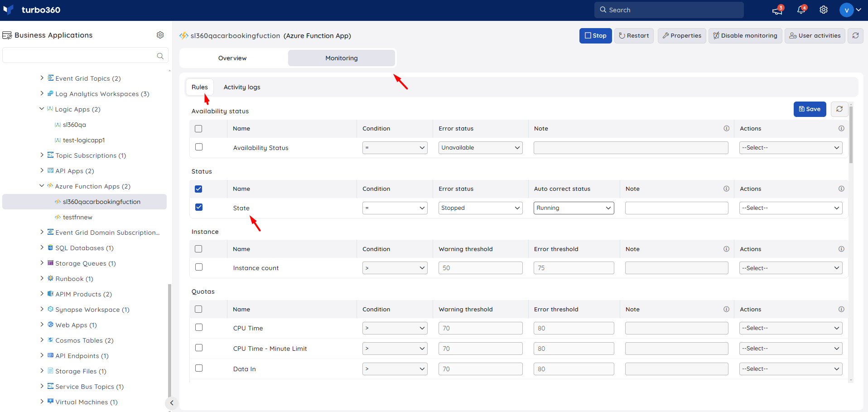Open the Activity logs sub-tab
This screenshot has width=868, height=412.
(x=242, y=87)
